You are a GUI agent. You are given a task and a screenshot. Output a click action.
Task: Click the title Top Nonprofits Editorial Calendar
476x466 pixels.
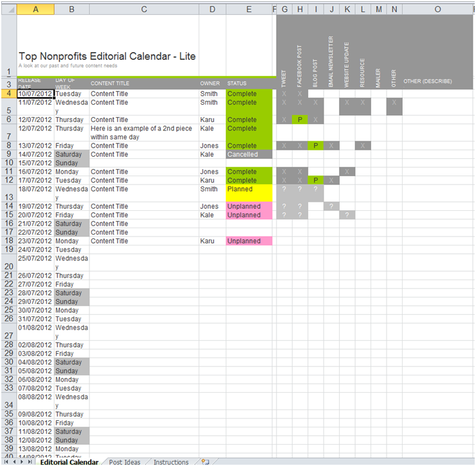click(107, 56)
